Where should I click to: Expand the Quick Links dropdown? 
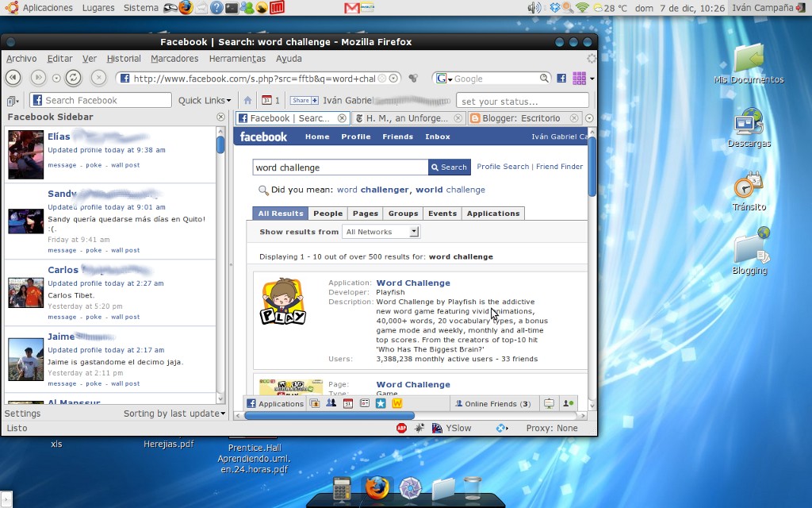pos(205,100)
